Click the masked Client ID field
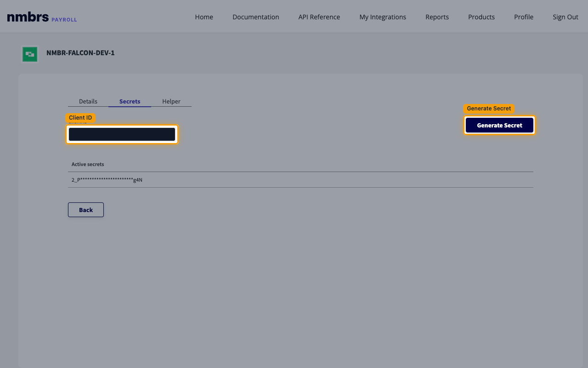Viewport: 588px width, 368px height. pos(122,134)
